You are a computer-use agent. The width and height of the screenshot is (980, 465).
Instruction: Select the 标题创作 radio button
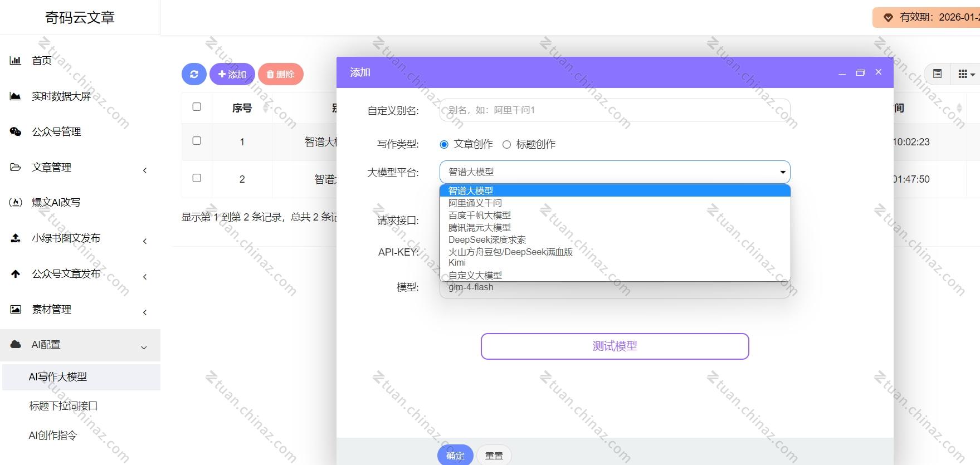pyautogui.click(x=506, y=145)
